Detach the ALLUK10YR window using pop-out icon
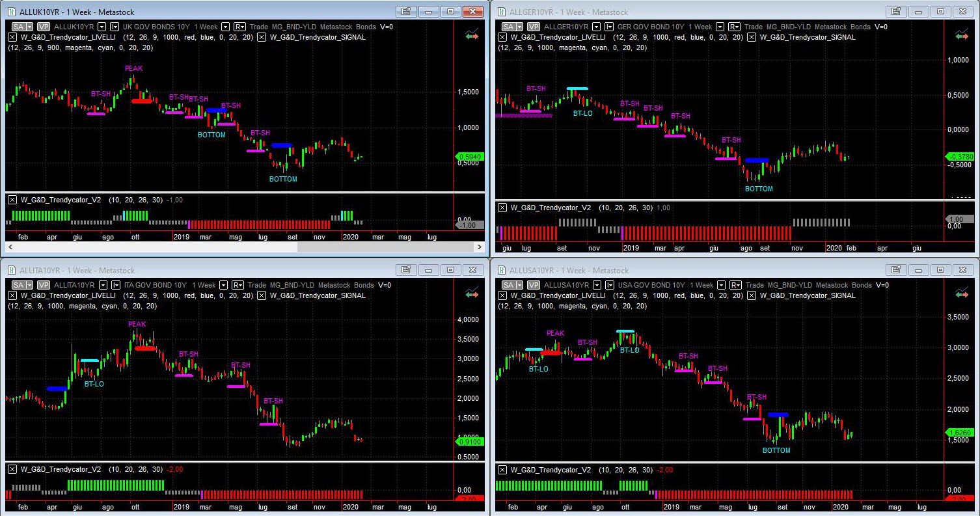The image size is (980, 516). click(405, 11)
